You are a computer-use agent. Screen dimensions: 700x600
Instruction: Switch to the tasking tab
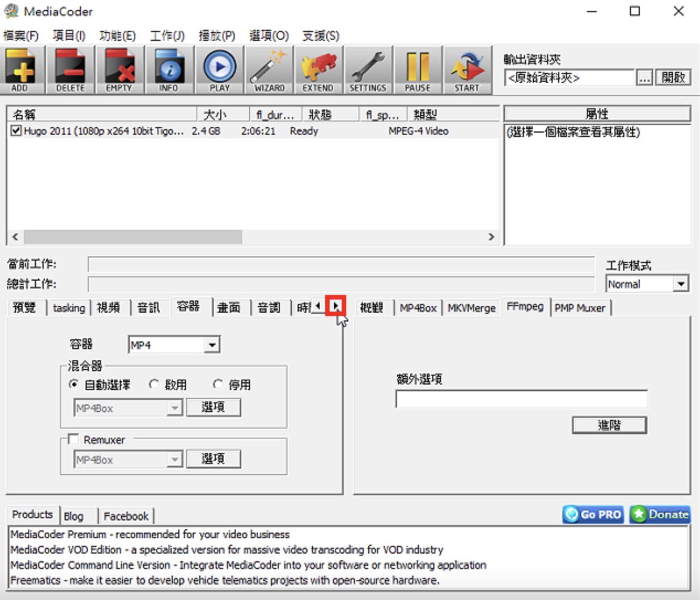[69, 308]
